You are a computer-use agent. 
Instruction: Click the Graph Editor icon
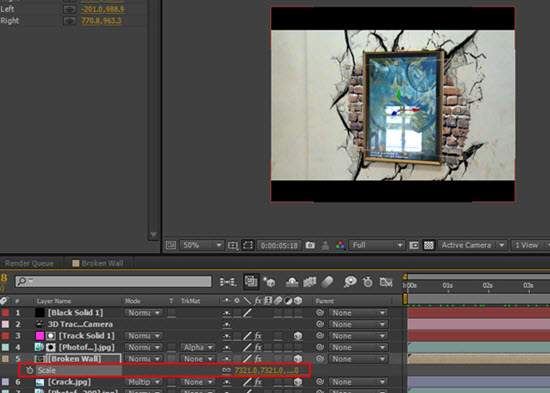(386, 282)
